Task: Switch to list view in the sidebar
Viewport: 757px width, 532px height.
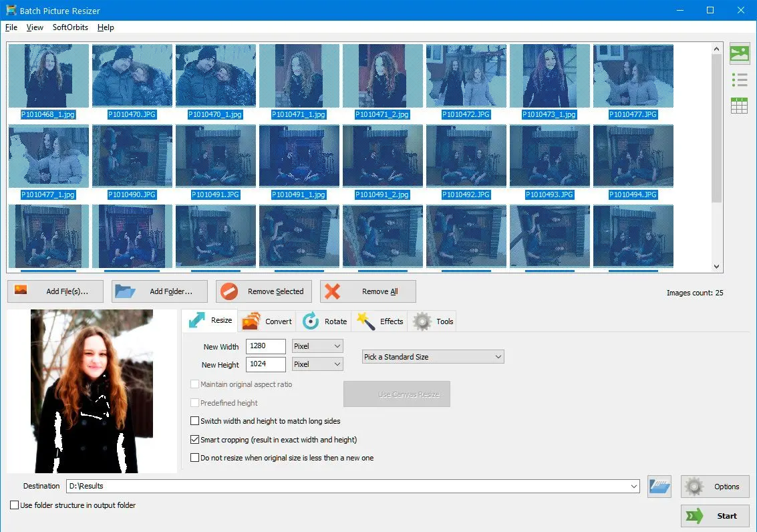Action: (x=739, y=79)
